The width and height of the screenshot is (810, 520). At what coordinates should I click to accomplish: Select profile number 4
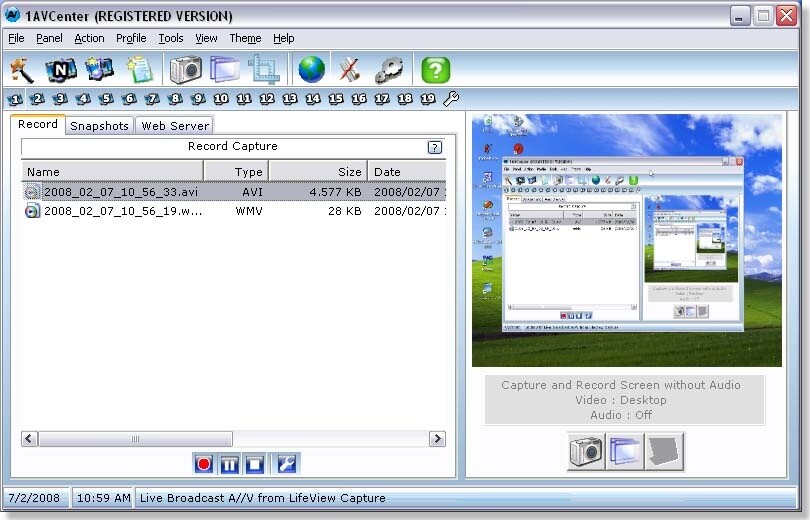coord(83,99)
